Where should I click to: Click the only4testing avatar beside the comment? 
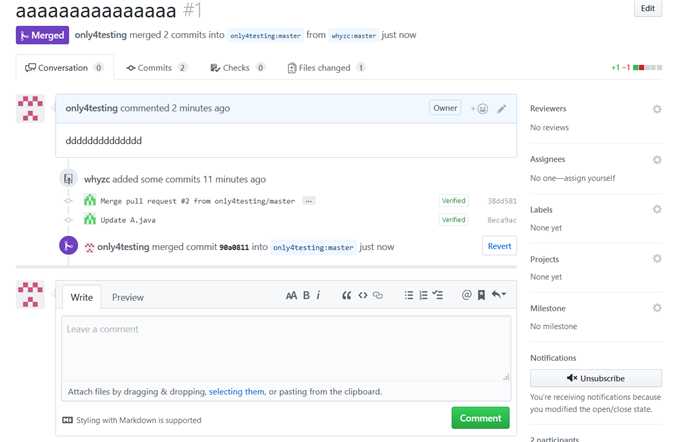(x=30, y=108)
